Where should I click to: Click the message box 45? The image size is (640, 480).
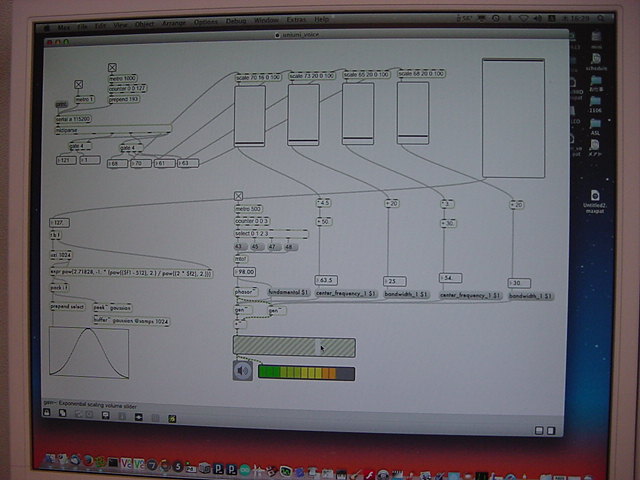click(x=256, y=247)
